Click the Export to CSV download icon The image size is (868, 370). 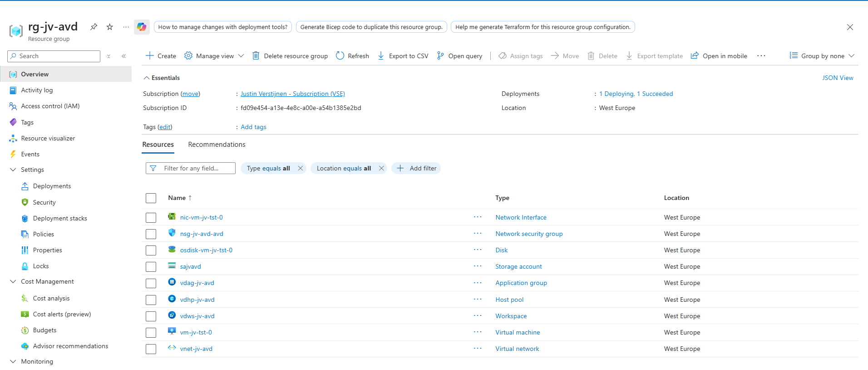click(381, 55)
